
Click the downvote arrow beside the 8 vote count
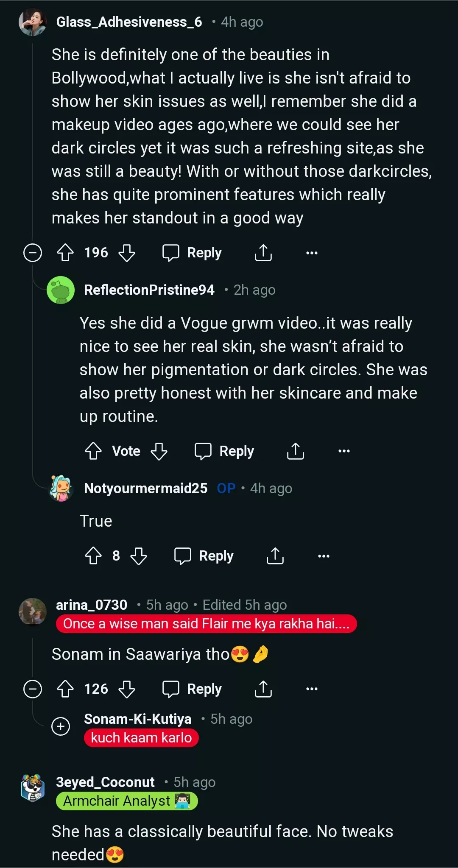click(138, 555)
